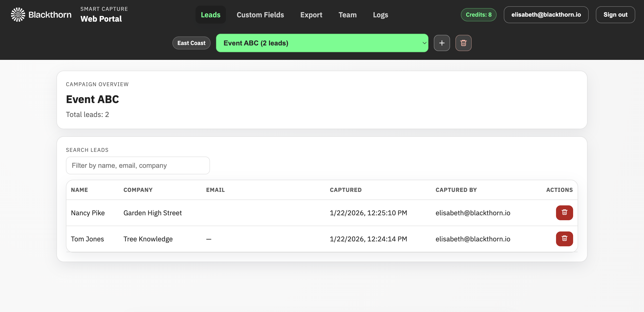Switch to the Custom Fields tab
Viewport: 644px width, 312px height.
pos(260,14)
